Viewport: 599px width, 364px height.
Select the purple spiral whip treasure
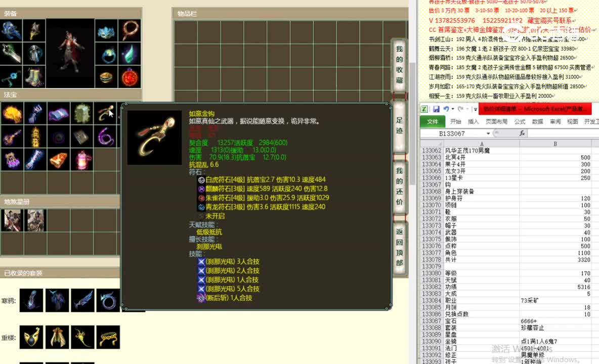(105, 136)
